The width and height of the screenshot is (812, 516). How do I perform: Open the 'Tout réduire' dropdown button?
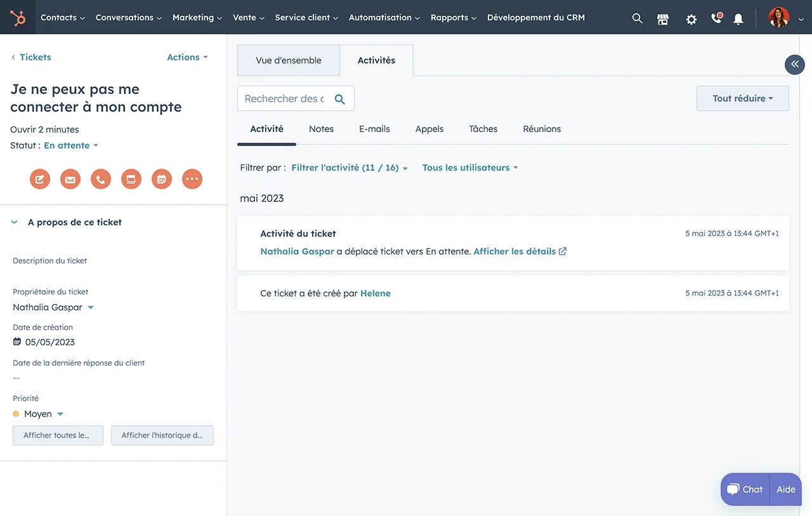coord(742,98)
